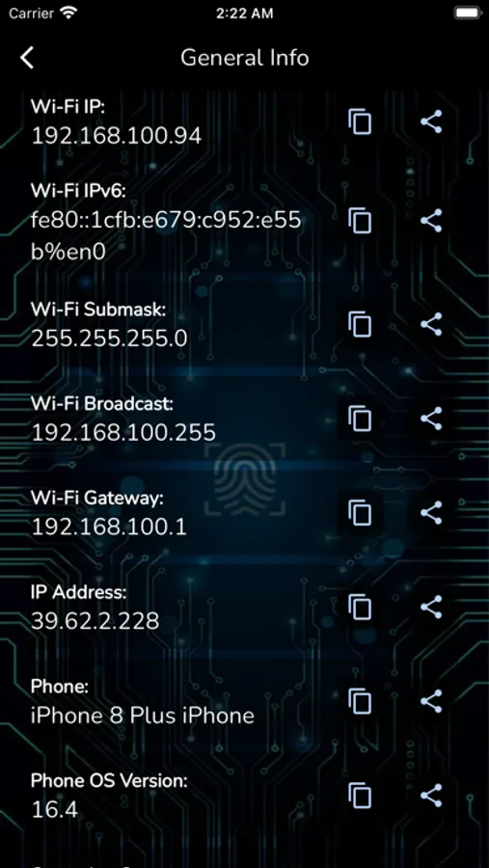Share the Wi-Fi Gateway address
The height and width of the screenshot is (868, 489).
coord(431,513)
